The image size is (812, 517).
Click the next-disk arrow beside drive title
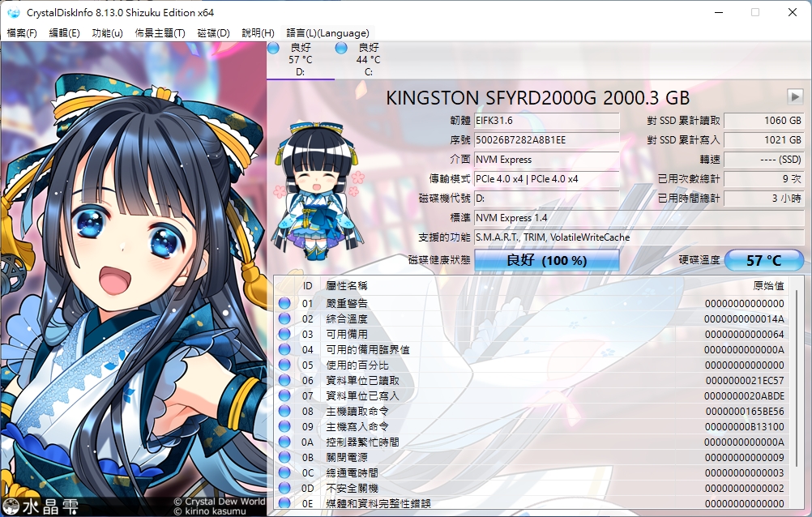click(795, 96)
